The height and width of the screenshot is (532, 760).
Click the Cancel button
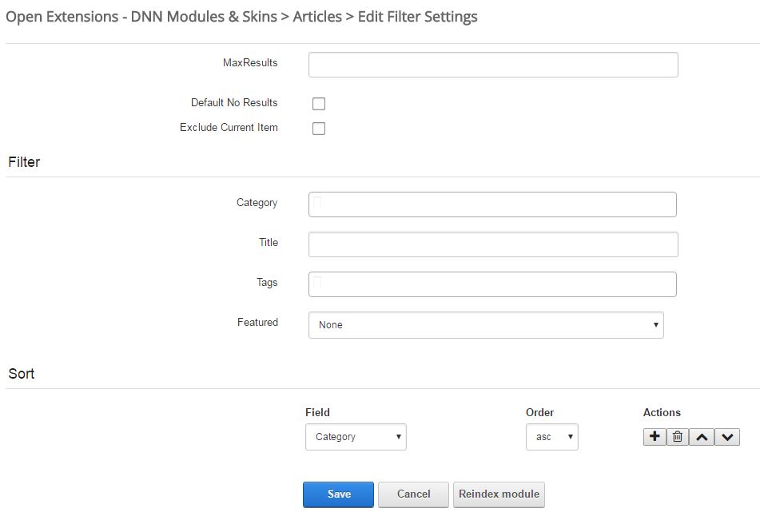(x=413, y=494)
